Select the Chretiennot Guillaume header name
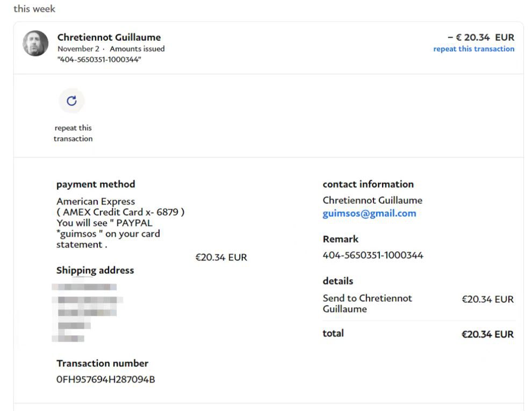The width and height of the screenshot is (532, 411). point(109,37)
